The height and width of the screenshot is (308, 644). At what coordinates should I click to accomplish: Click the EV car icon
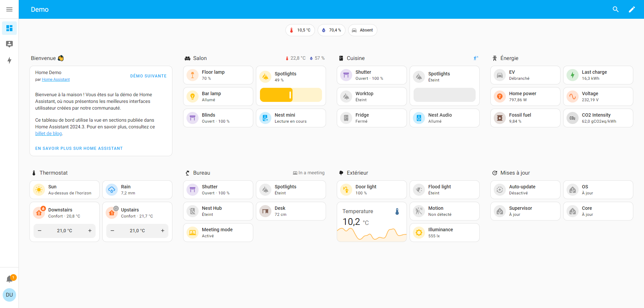tap(500, 75)
